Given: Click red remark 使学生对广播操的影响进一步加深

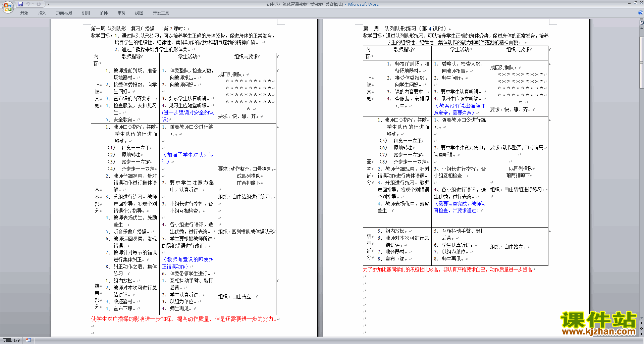Looking at the screenshot, I should (184, 319).
